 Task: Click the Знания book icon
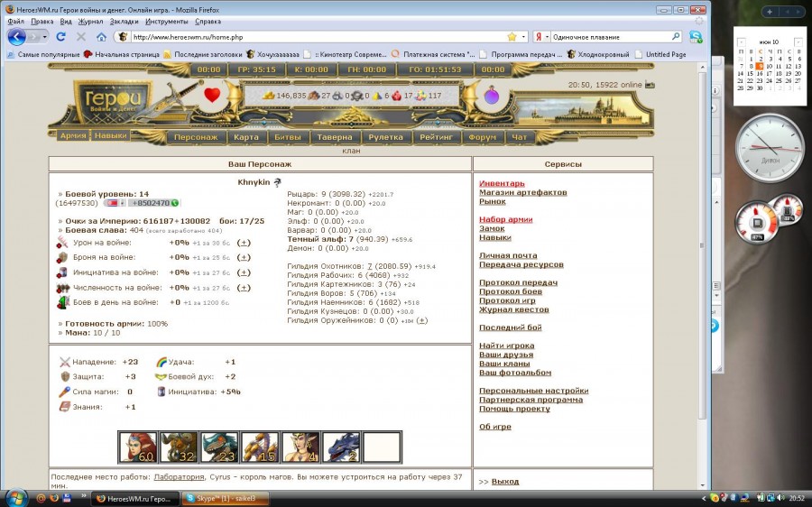[65, 407]
